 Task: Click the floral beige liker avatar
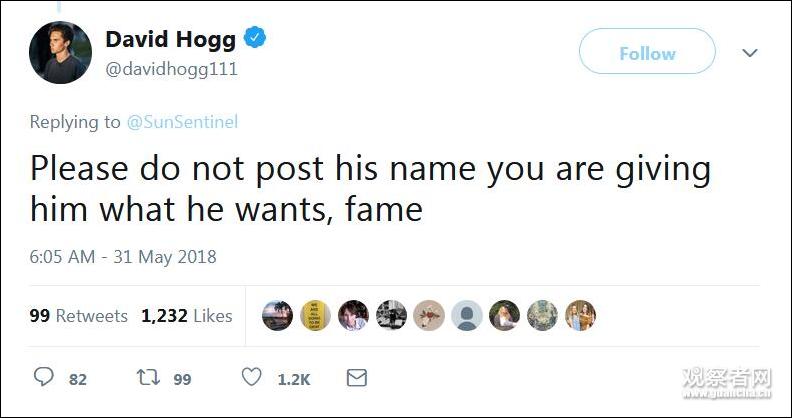tap(428, 315)
